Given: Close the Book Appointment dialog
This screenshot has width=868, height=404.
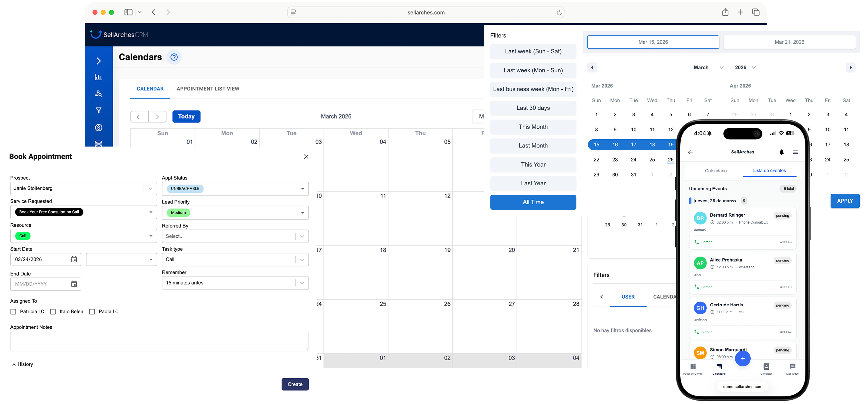Looking at the screenshot, I should tap(306, 157).
